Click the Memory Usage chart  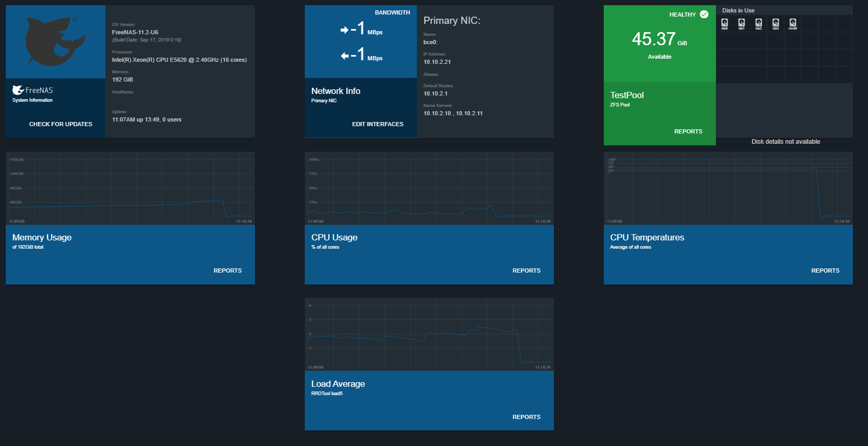coord(130,188)
